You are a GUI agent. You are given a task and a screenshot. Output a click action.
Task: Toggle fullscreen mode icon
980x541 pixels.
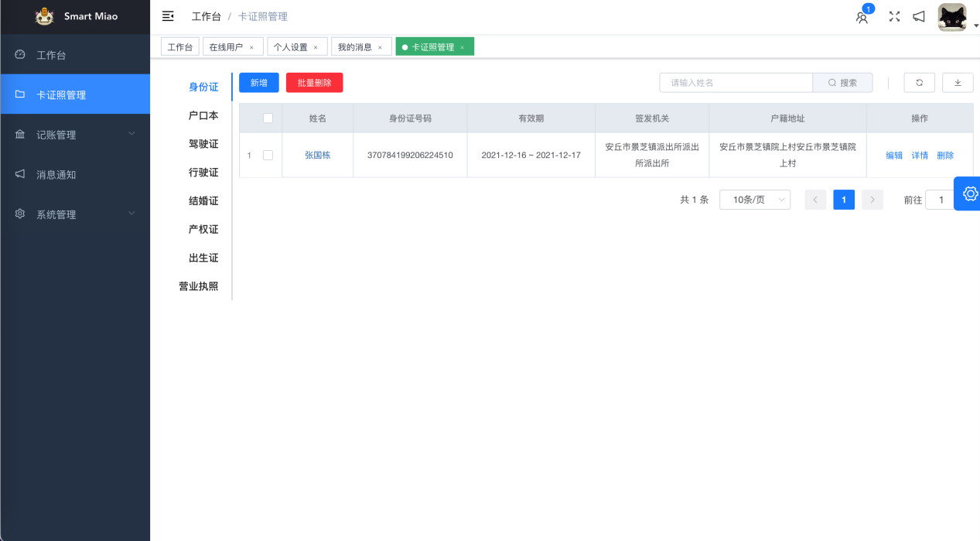tap(894, 16)
